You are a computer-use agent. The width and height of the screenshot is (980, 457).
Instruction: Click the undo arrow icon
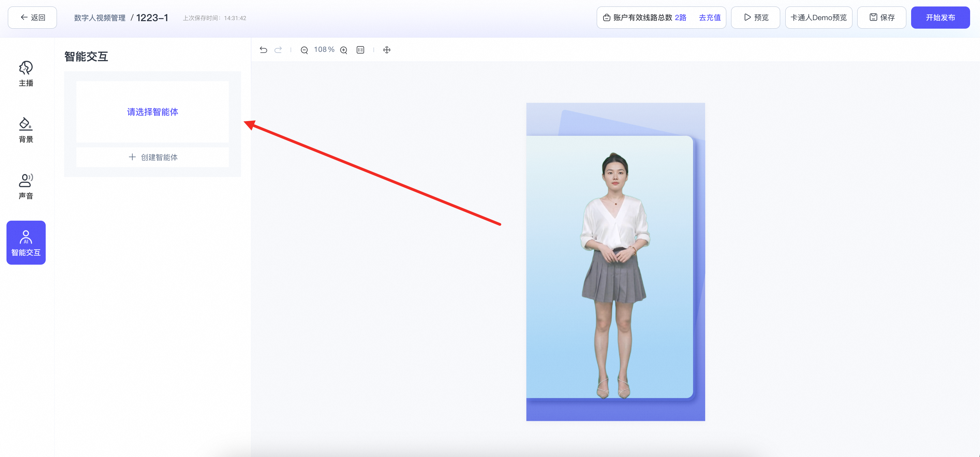[263, 50]
